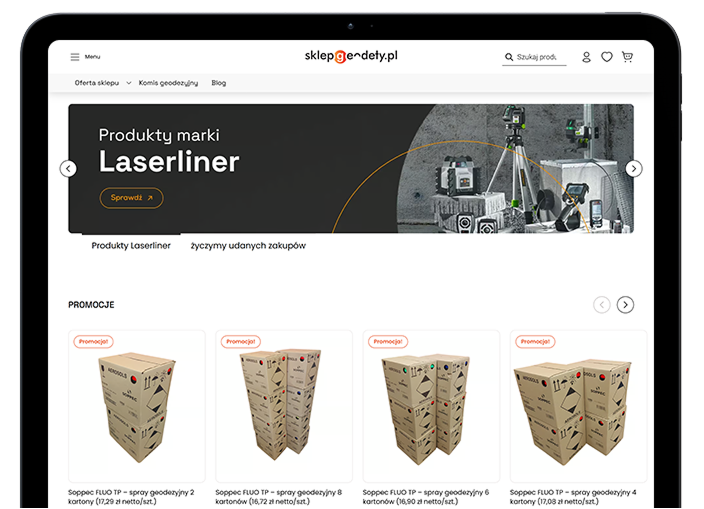Click the user account icon
Viewport: 704px width, 509px height.
click(587, 57)
